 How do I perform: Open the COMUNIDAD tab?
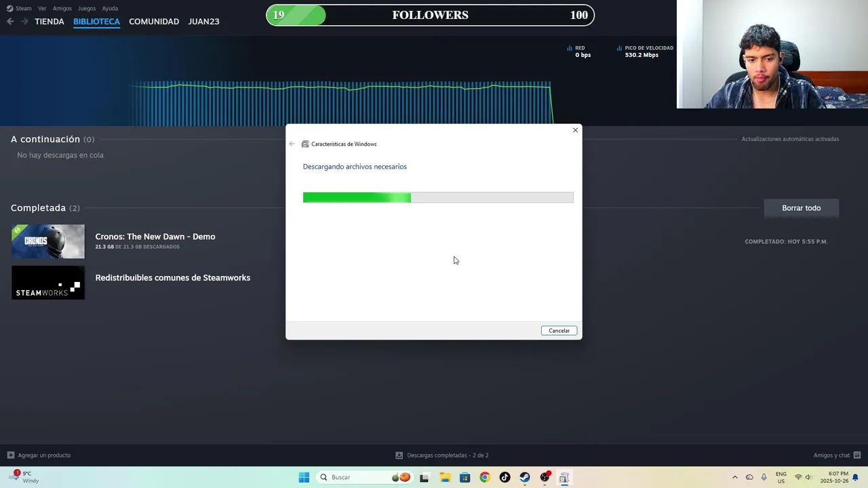[x=154, y=22]
